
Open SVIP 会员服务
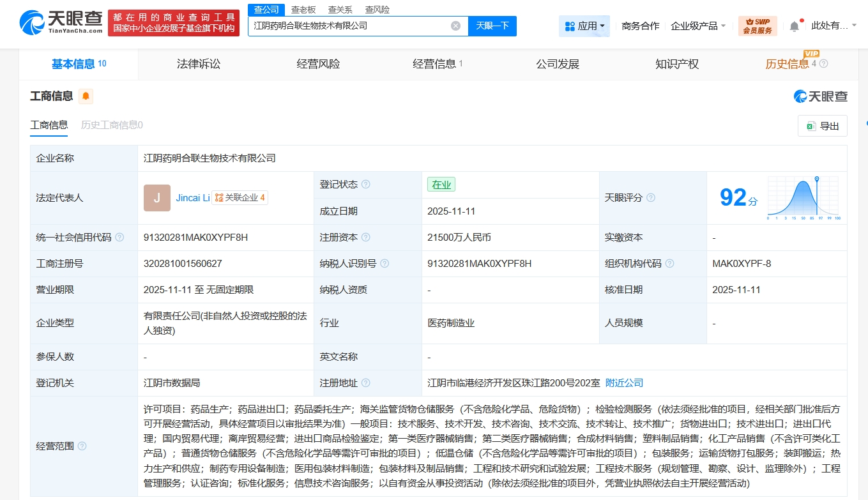[757, 26]
